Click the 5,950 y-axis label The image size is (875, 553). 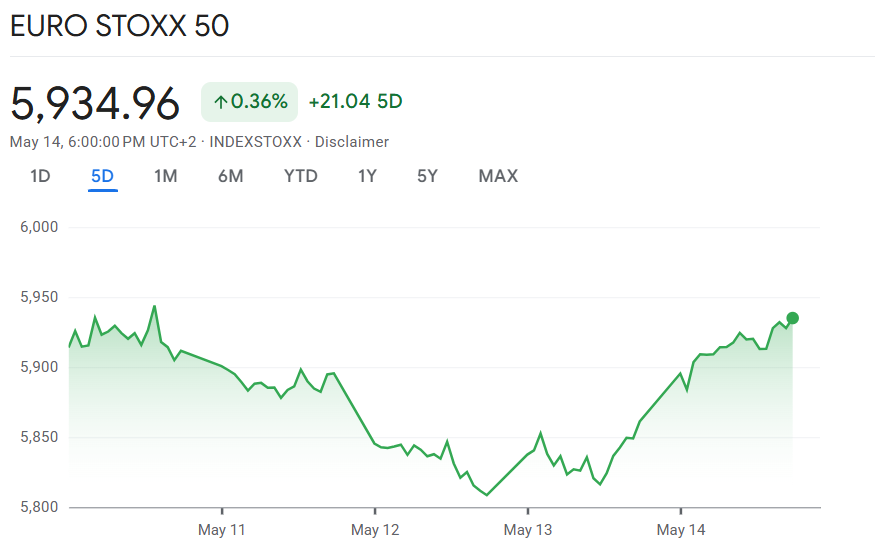(x=39, y=297)
